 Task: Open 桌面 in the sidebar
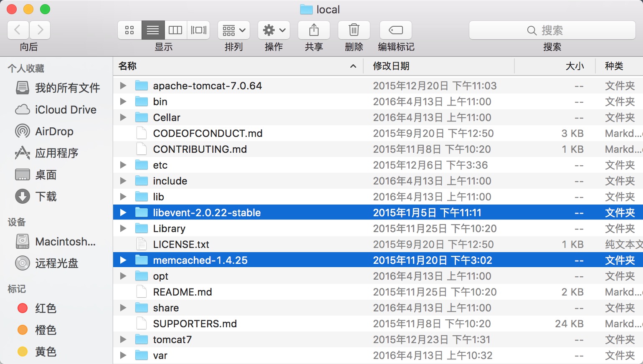pos(36,174)
